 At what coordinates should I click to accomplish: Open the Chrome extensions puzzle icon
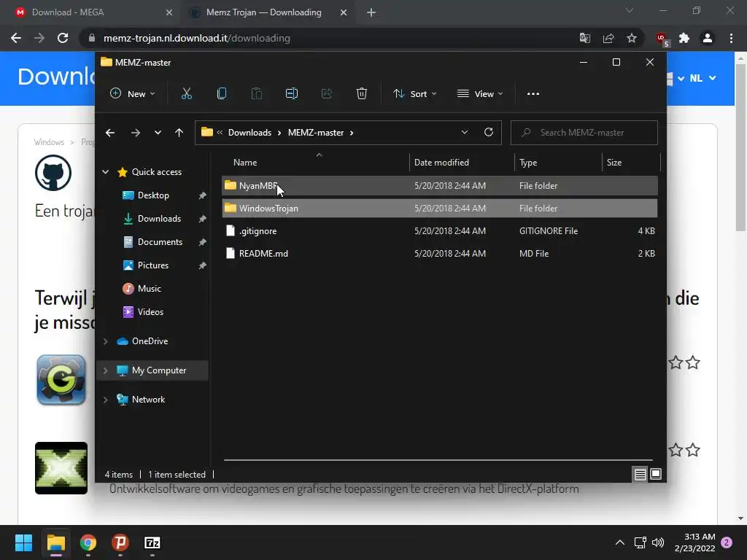point(684,38)
